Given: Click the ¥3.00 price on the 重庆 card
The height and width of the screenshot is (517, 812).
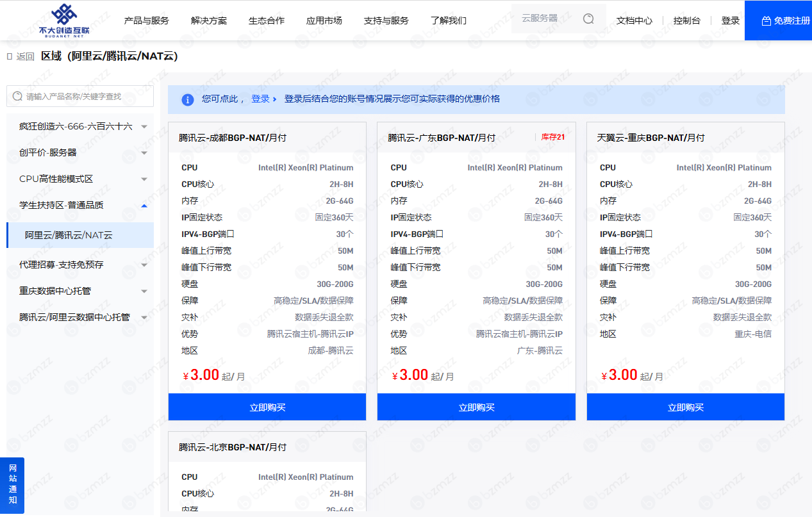Looking at the screenshot, I should 620,375.
